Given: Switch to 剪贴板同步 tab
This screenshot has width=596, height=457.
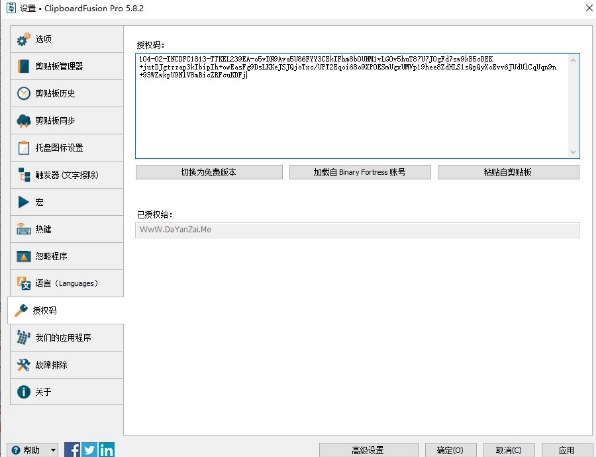Looking at the screenshot, I should click(67, 121).
